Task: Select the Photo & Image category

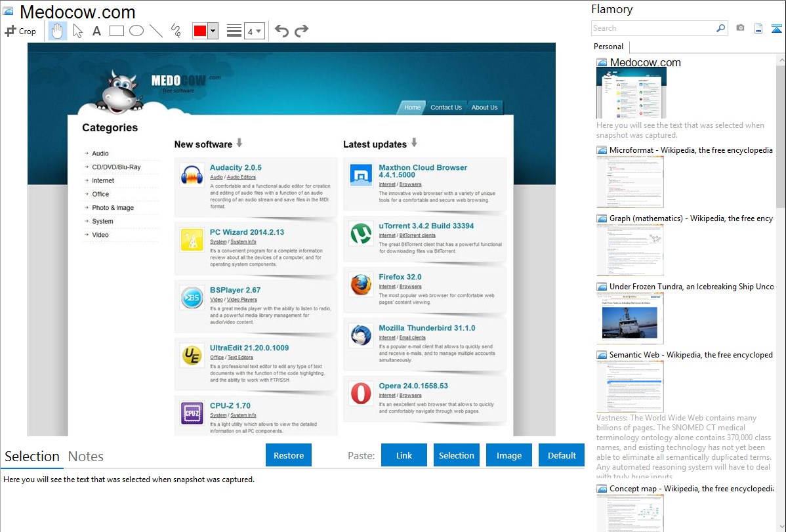Action: (x=113, y=207)
